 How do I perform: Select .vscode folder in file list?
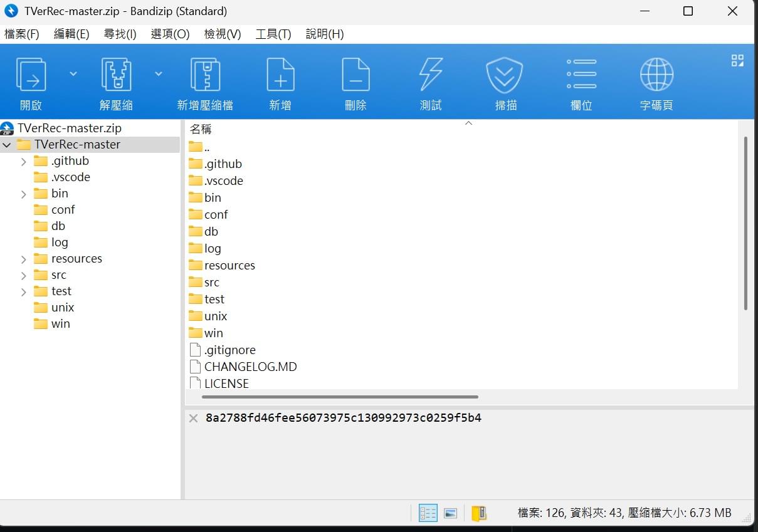point(216,181)
